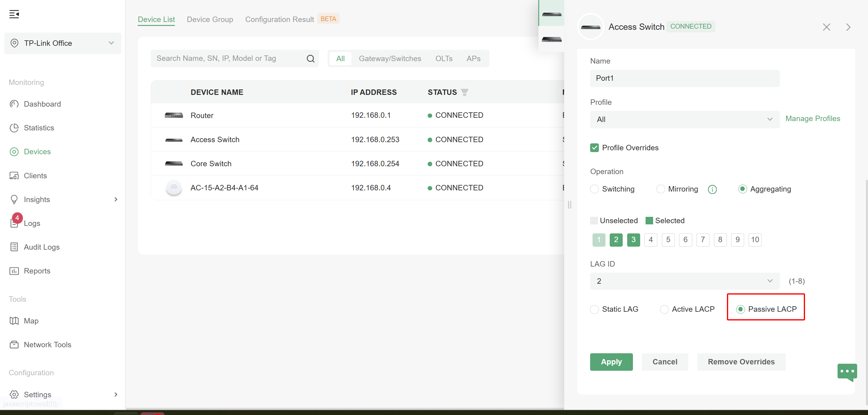This screenshot has width=868, height=415.
Task: Close the Access Switch panel
Action: click(826, 27)
